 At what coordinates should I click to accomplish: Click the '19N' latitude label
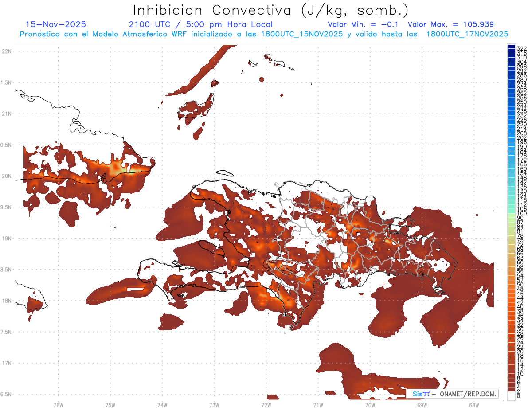tap(7, 239)
